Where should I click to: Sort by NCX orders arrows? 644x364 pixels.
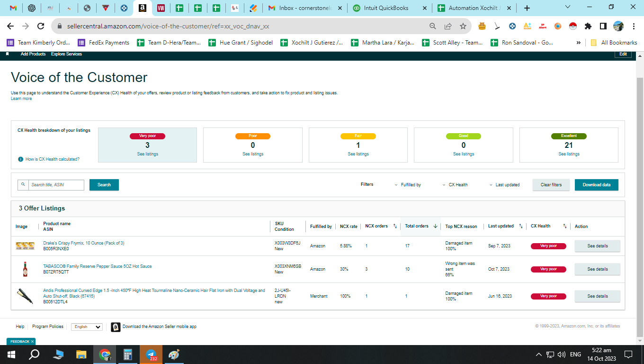pyautogui.click(x=395, y=226)
